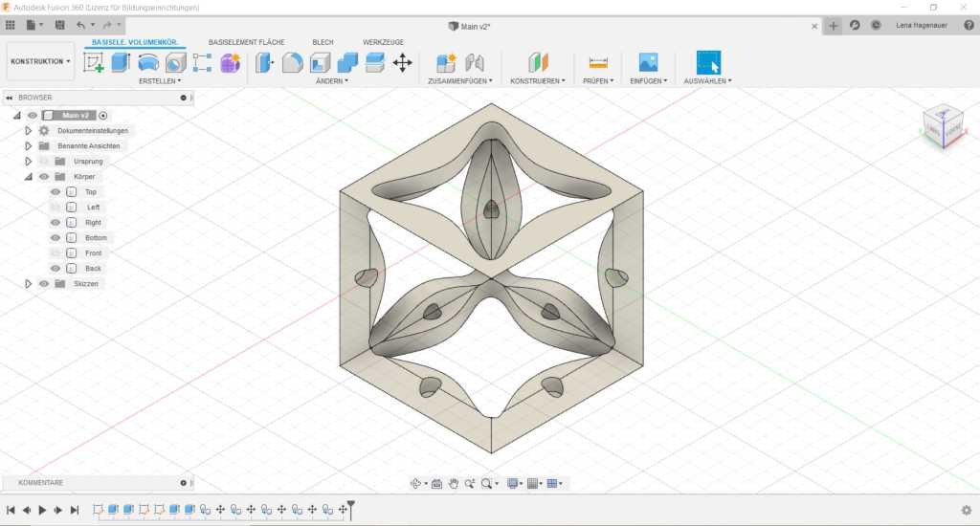The height and width of the screenshot is (526, 980).
Task: Switch to the Blech tab
Action: point(323,42)
